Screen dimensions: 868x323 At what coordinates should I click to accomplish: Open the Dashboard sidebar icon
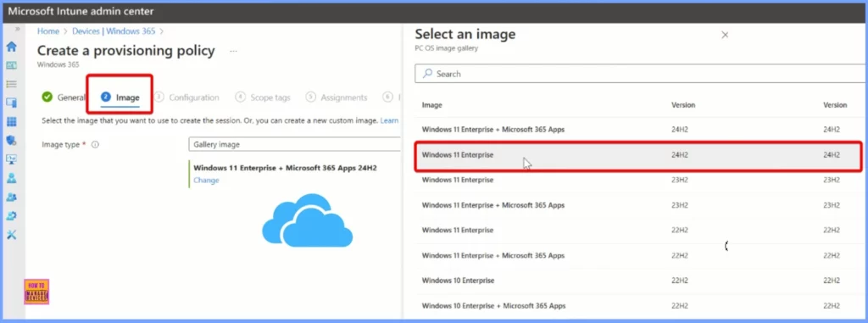[x=11, y=65]
